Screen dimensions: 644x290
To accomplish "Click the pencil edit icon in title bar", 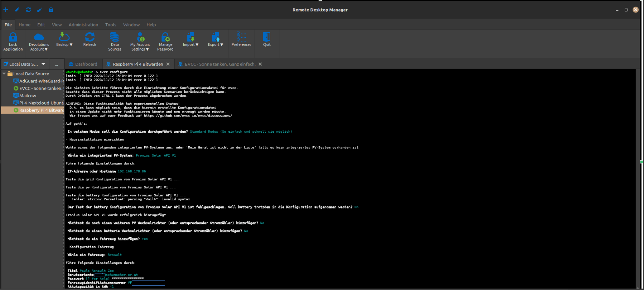I will [17, 10].
